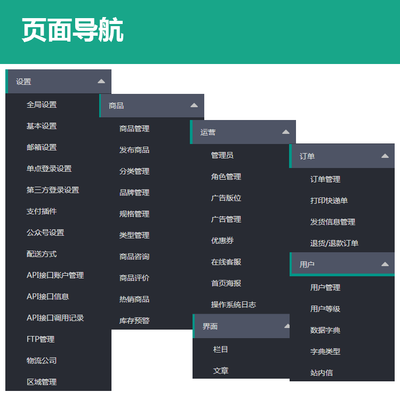Select the 用户 menu header
The height and width of the screenshot is (400, 400).
342,264
